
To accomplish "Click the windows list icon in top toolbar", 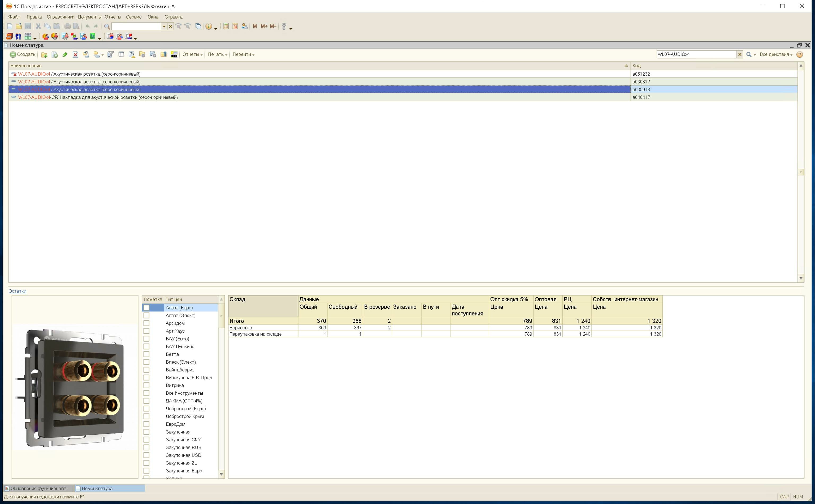I will tap(198, 26).
